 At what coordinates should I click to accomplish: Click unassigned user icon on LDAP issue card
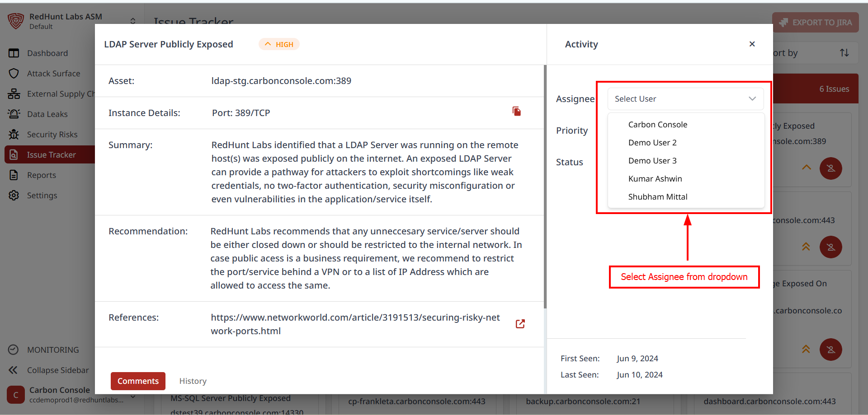pyautogui.click(x=831, y=168)
